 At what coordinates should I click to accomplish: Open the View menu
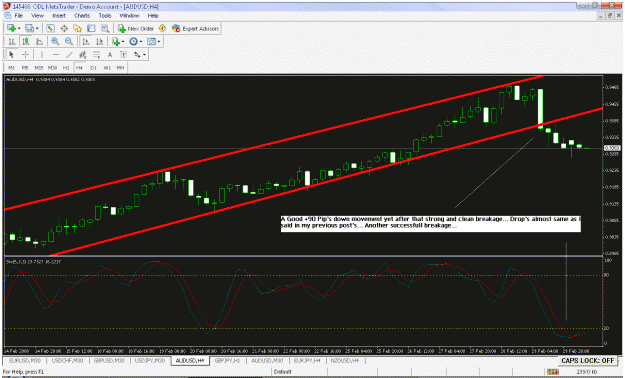[37, 16]
